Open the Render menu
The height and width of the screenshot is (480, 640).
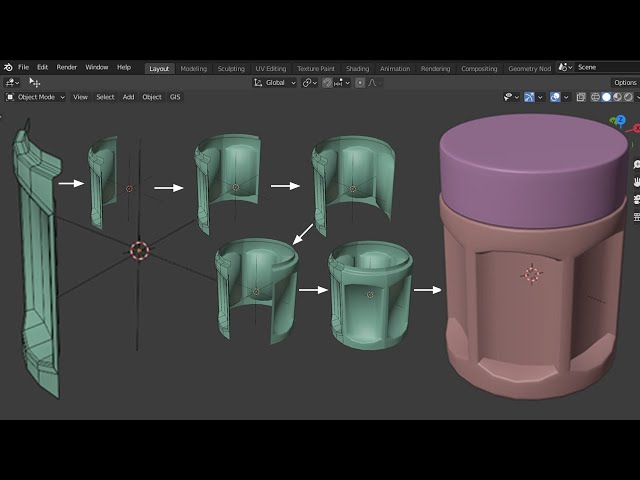(x=67, y=67)
